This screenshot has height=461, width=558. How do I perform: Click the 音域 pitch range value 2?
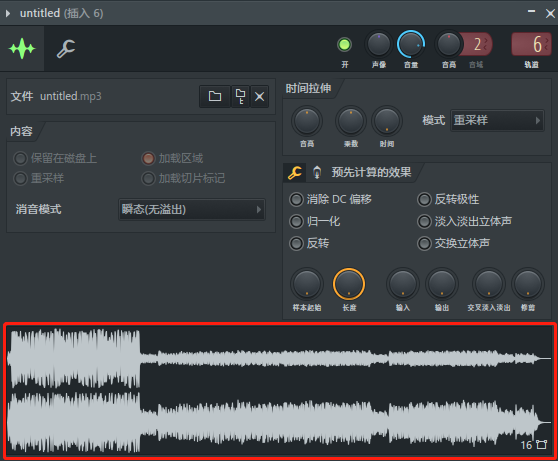(478, 44)
